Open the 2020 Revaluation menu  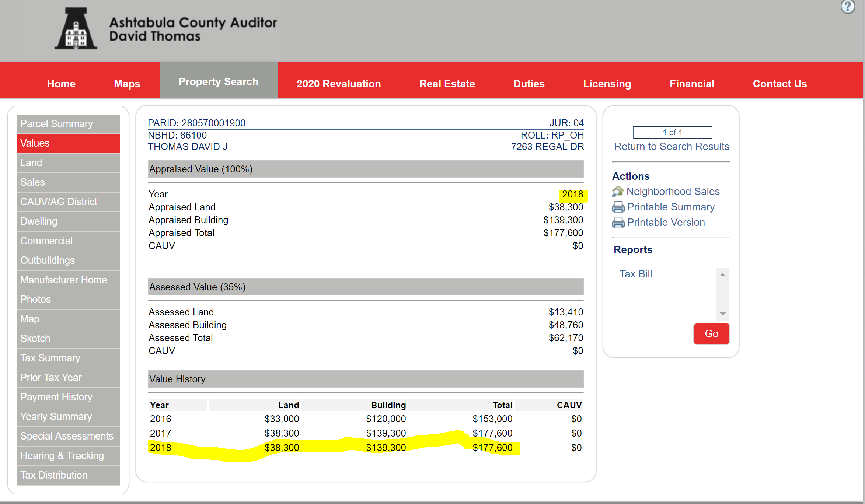coord(338,84)
